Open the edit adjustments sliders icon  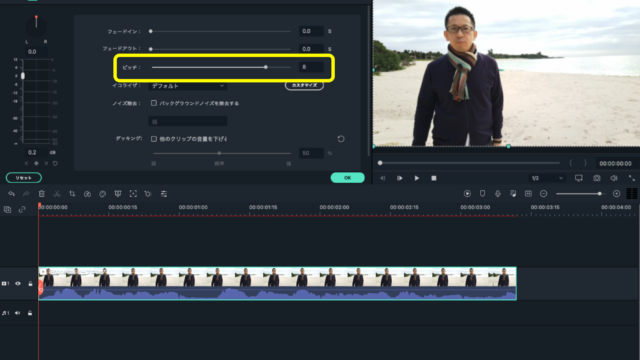coord(164,194)
